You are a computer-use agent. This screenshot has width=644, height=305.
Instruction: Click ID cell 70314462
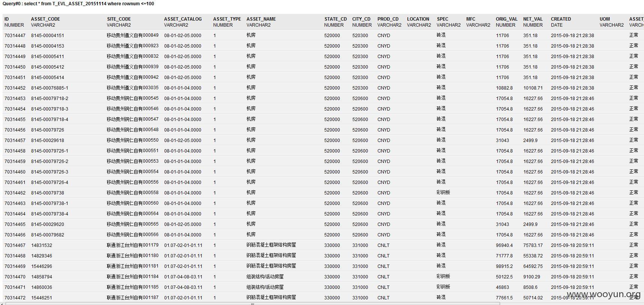15,193
